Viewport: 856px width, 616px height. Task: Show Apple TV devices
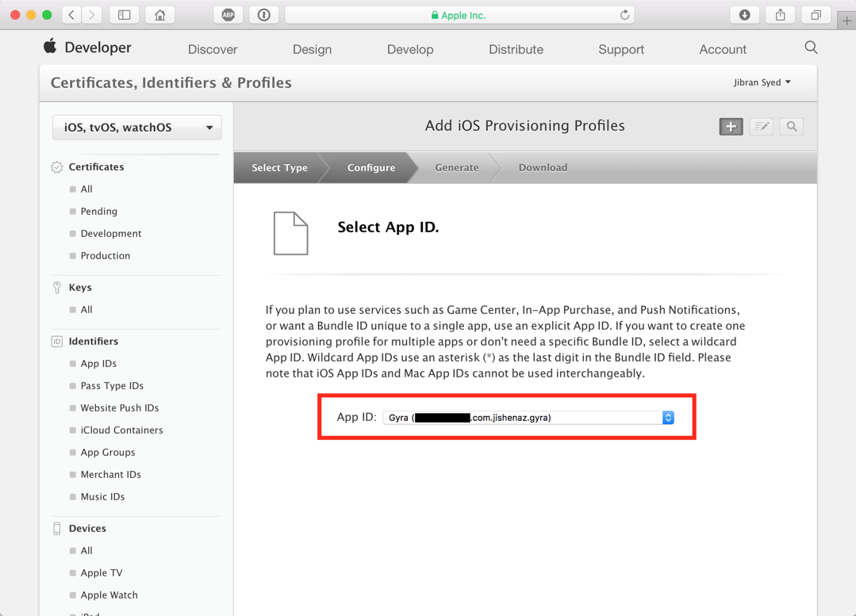[102, 573]
